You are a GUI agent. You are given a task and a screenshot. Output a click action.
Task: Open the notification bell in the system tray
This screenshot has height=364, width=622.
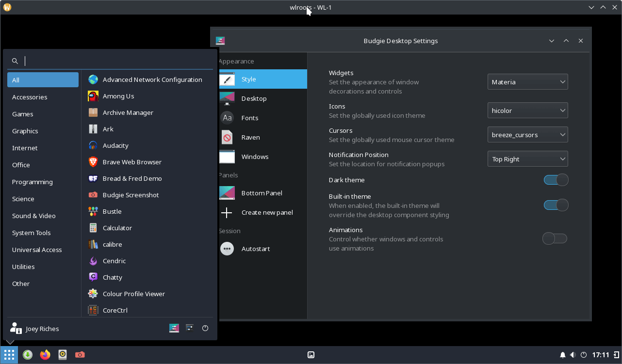coord(563,355)
